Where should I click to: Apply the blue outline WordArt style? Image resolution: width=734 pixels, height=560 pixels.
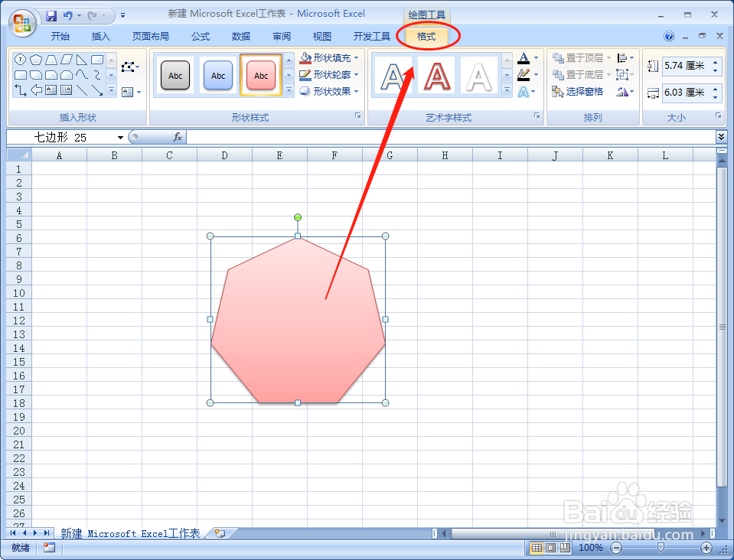pyautogui.click(x=393, y=75)
